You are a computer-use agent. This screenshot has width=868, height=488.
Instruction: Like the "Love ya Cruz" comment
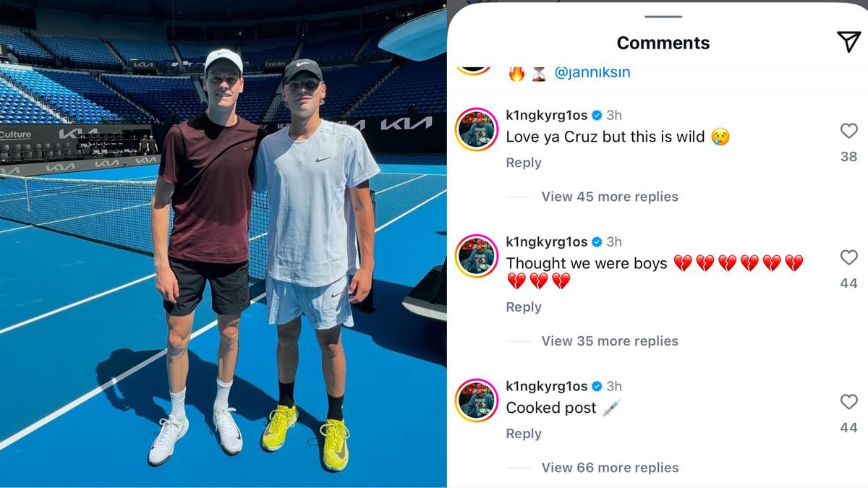(848, 131)
